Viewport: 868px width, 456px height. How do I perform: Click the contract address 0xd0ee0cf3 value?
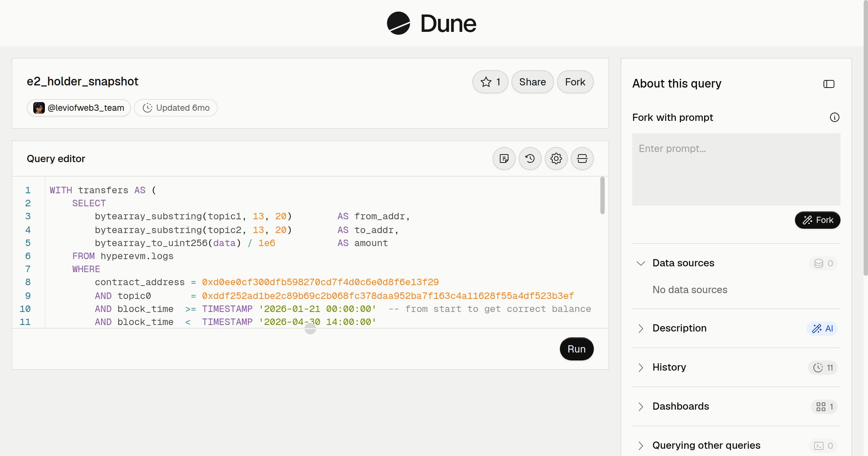pyautogui.click(x=320, y=282)
